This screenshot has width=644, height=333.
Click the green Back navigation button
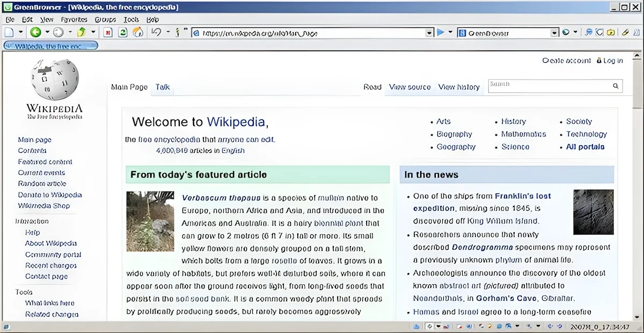[35, 32]
